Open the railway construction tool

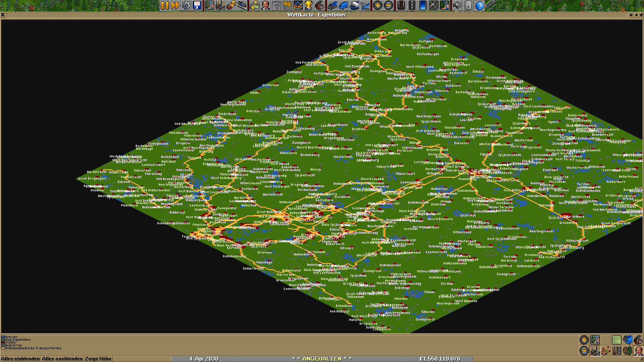coord(400,6)
